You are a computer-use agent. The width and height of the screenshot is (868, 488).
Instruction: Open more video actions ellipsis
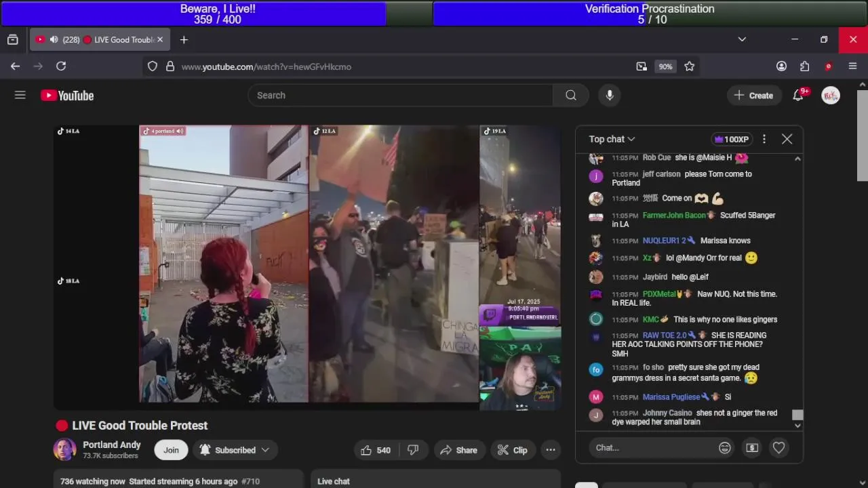pyautogui.click(x=551, y=450)
